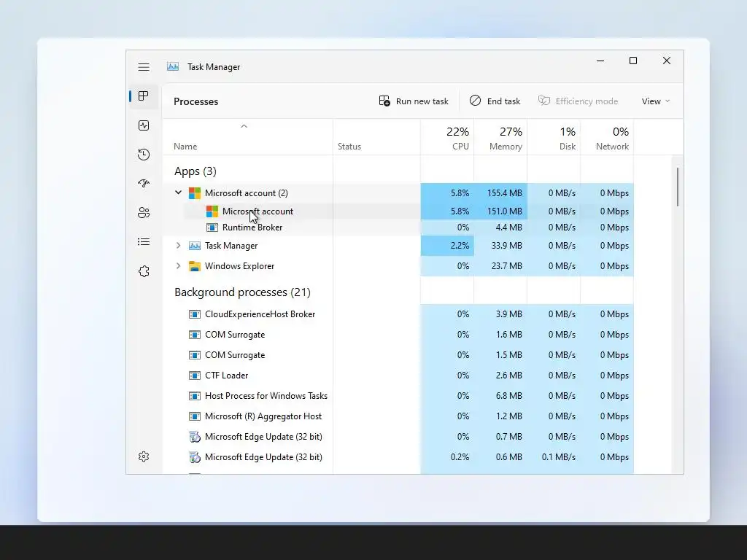This screenshot has height=560, width=747.
Task: Sort processes by CPU column
Action: click(447, 137)
